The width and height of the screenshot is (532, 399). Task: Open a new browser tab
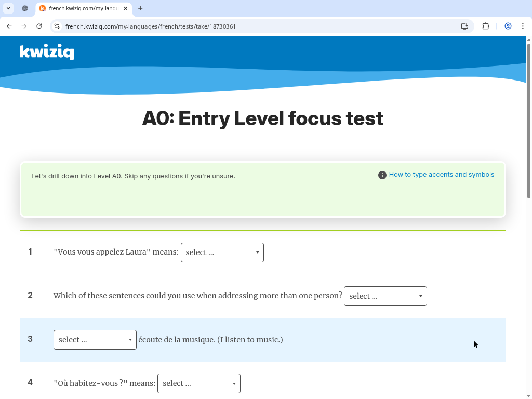point(140,8)
